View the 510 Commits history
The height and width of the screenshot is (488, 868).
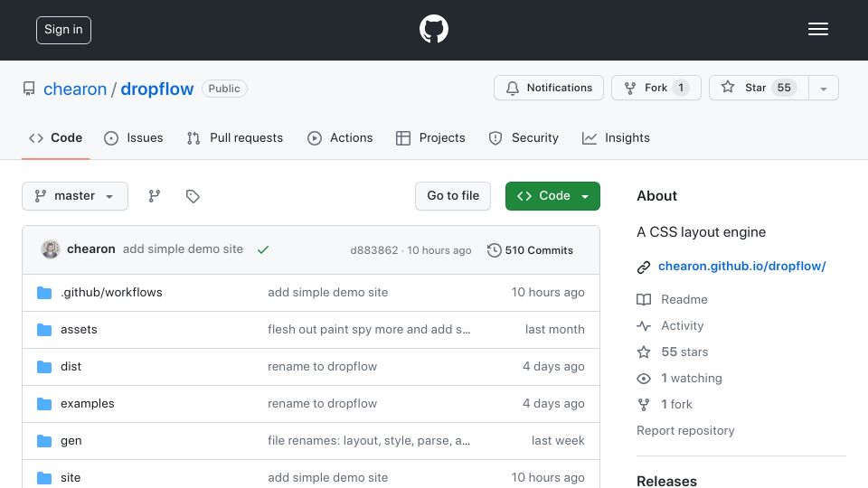click(530, 250)
